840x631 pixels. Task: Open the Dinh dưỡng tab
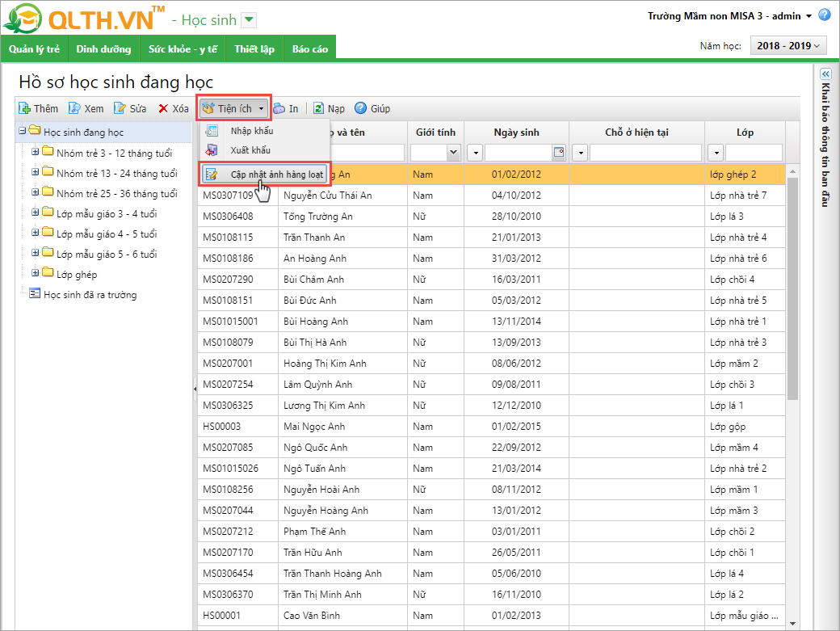point(103,49)
